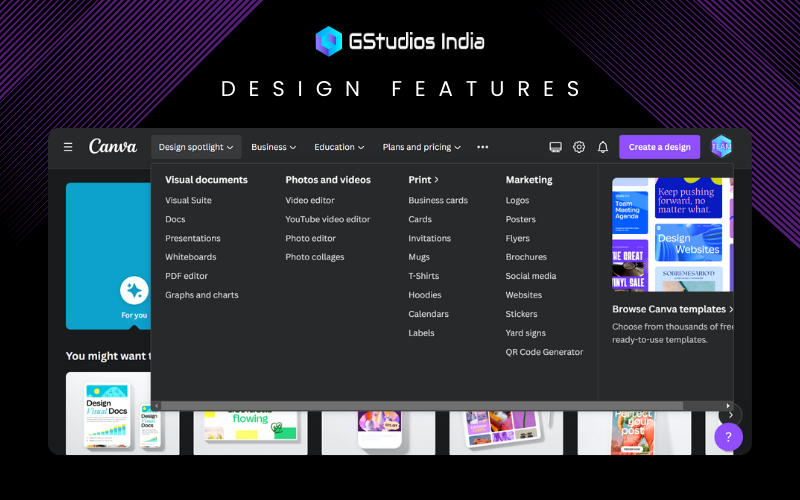800x500 pixels.
Task: Expand the Plans and pricing dropdown
Action: (x=421, y=147)
